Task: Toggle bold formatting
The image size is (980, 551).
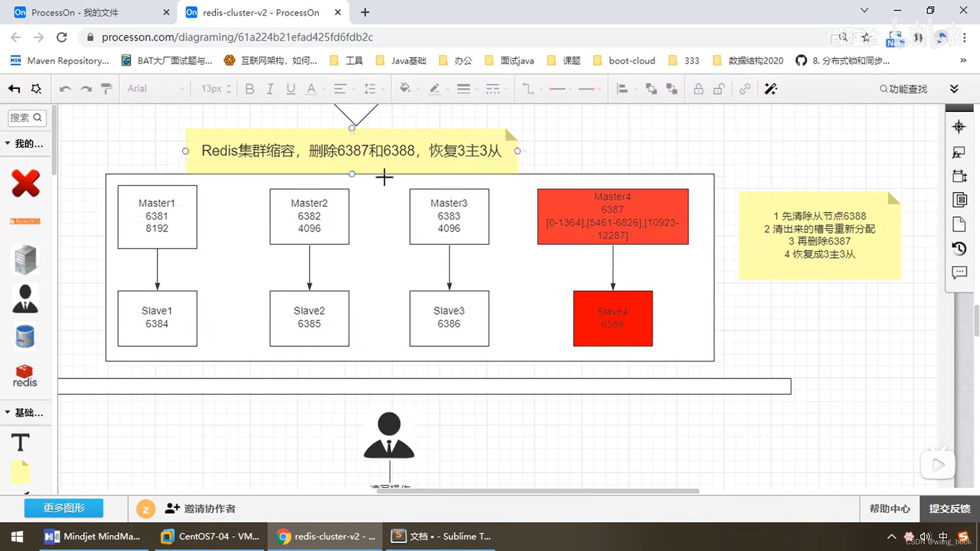Action: [x=250, y=88]
